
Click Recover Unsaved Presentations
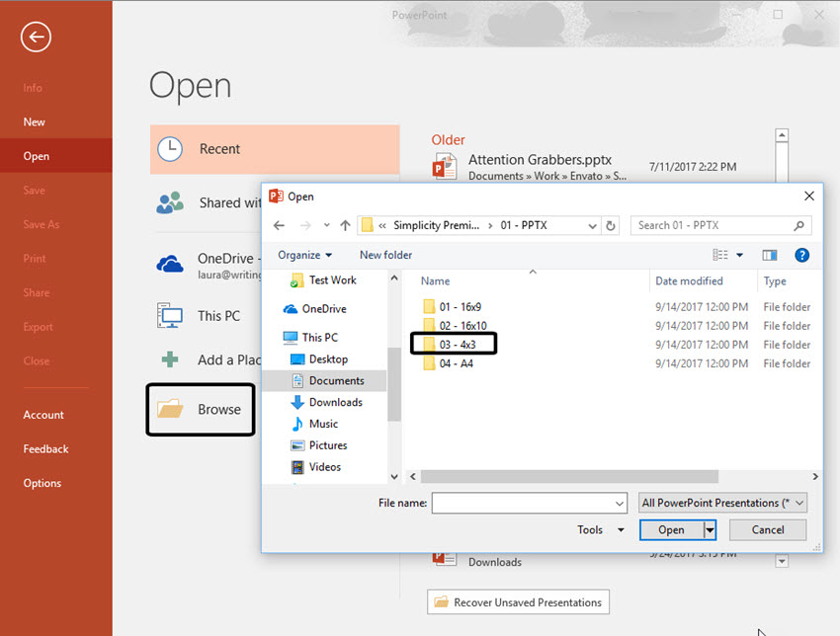tap(518, 601)
